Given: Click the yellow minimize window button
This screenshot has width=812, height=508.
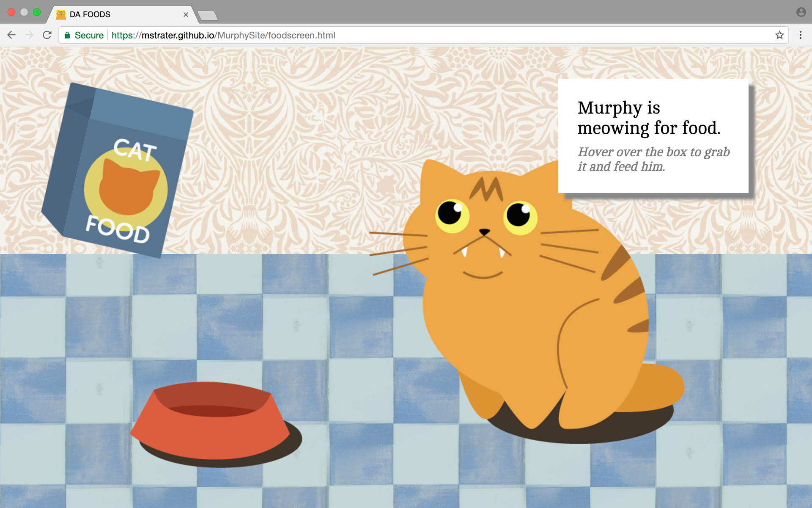Looking at the screenshot, I should click(24, 12).
